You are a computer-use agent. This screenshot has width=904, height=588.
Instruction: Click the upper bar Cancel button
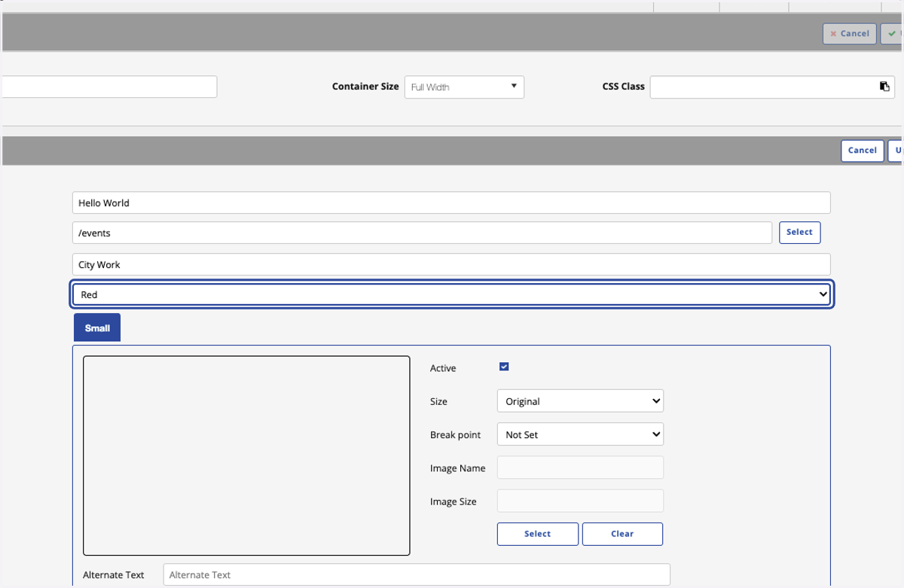tap(849, 34)
